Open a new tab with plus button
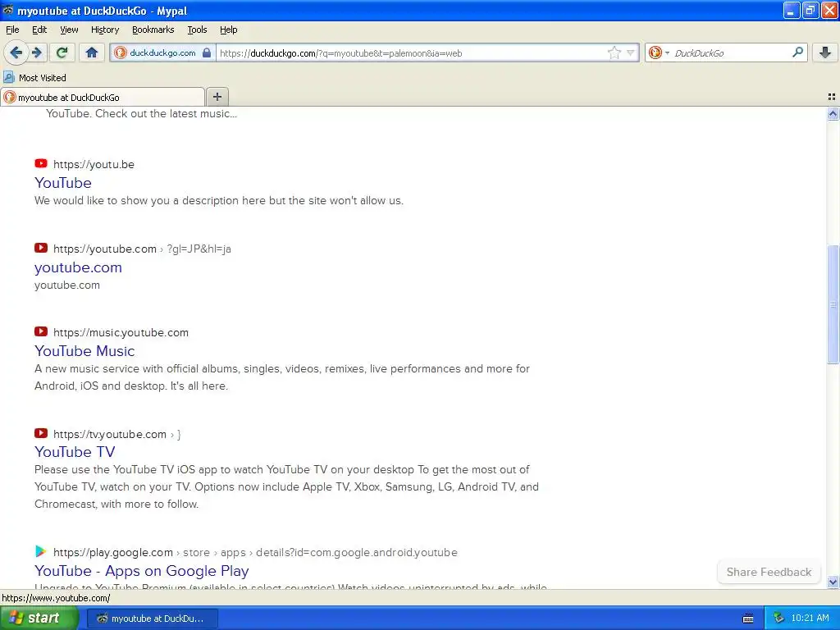The width and height of the screenshot is (840, 630). point(217,97)
